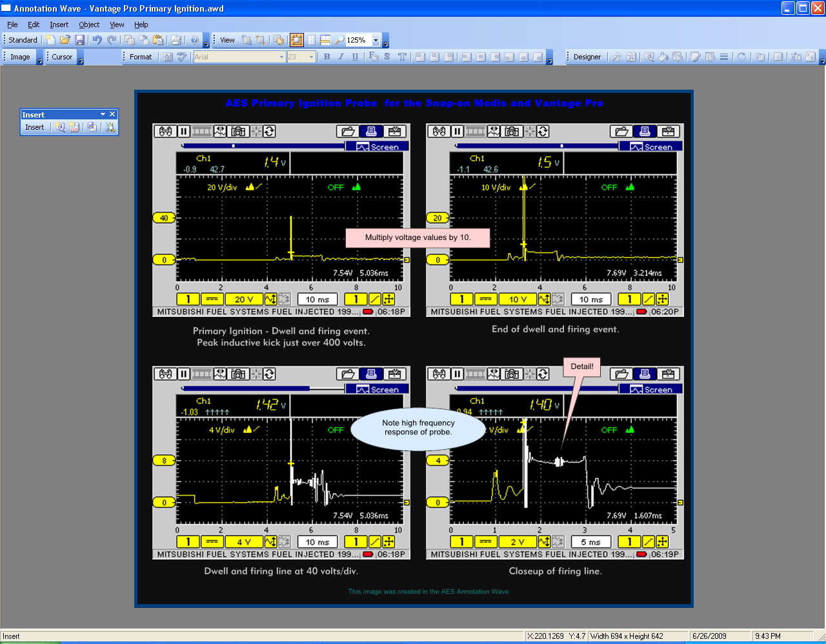Click the shadow text S icon

pyautogui.click(x=387, y=57)
